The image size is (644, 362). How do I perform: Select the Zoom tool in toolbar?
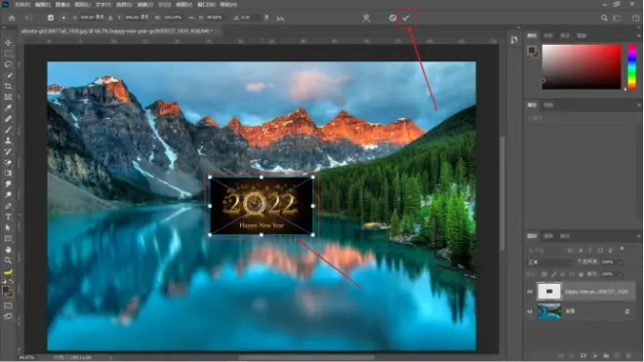coord(8,261)
